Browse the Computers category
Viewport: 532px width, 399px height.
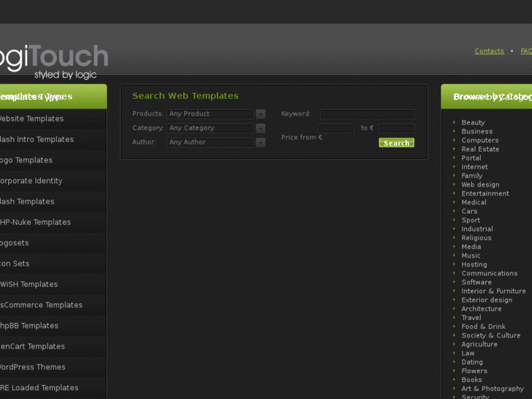click(x=480, y=141)
